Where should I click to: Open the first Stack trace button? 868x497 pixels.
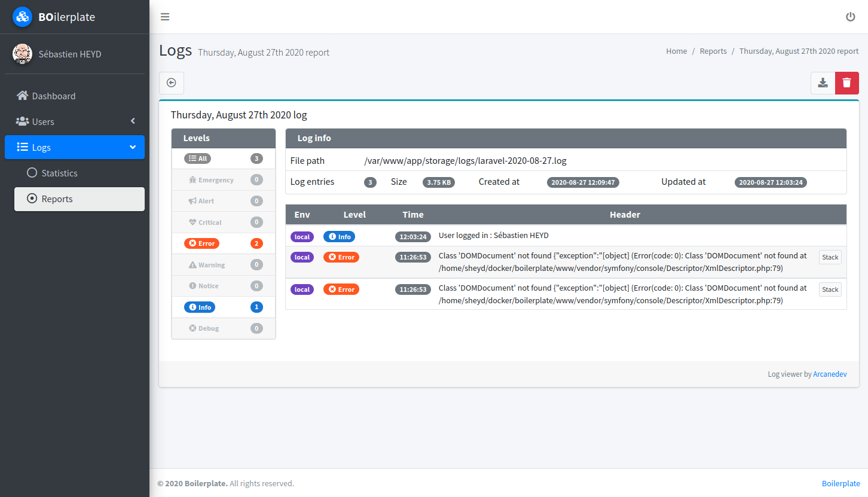830,257
